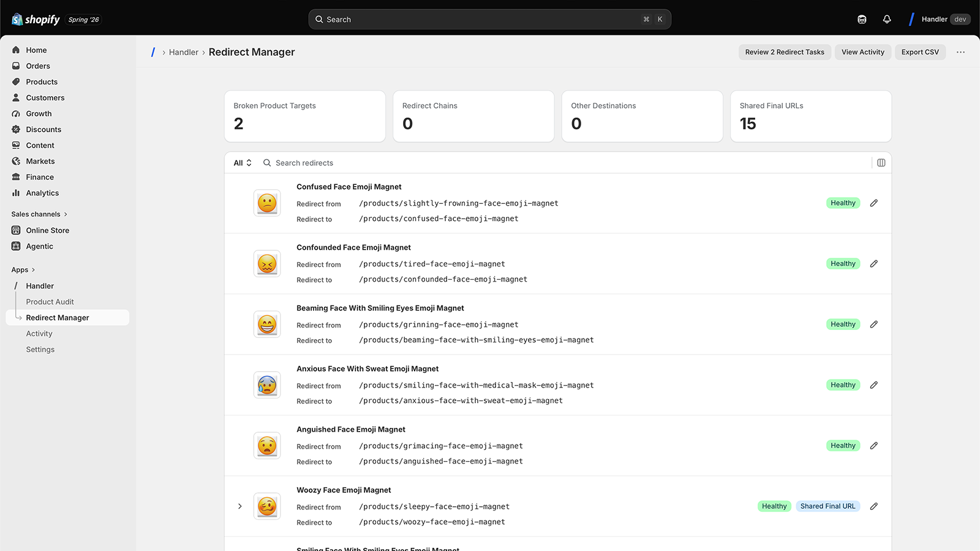Screen dimensions: 980x551
Task: Click the View Activity button
Action: [862, 52]
